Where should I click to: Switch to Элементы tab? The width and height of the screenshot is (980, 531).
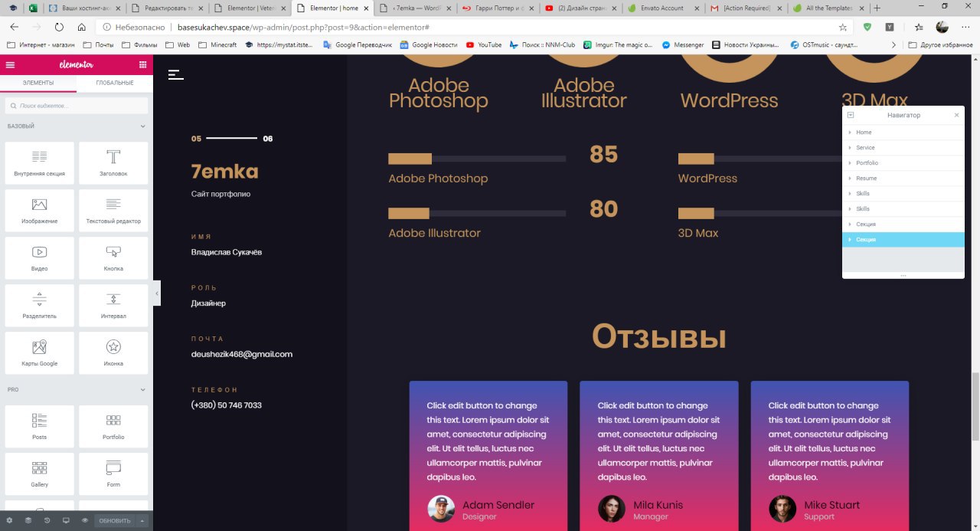click(x=38, y=83)
